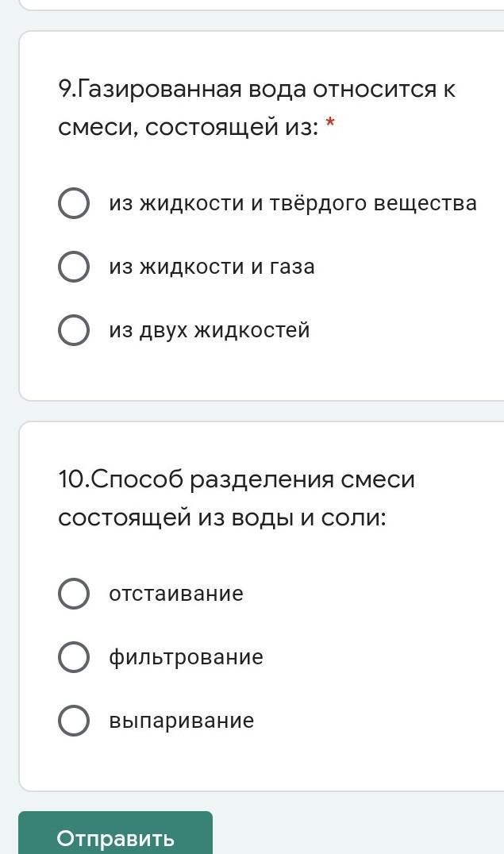Tap the "фильтрование" answer label
The image size is (504, 854).
click(186, 657)
